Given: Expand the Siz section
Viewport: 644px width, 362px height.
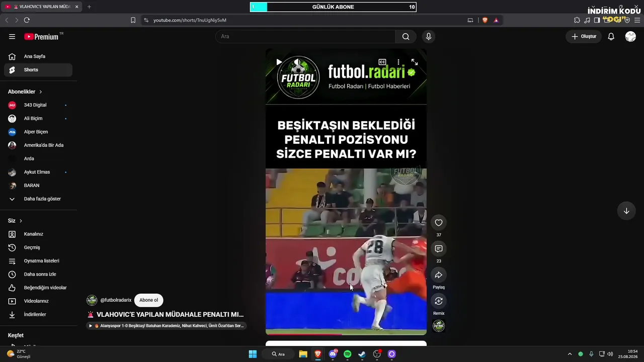Looking at the screenshot, I should [x=15, y=221].
